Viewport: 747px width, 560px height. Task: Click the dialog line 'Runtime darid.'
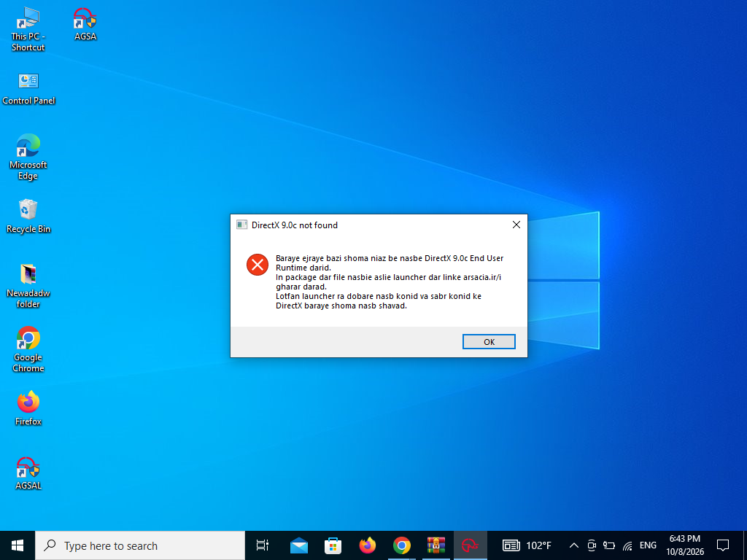click(x=303, y=268)
